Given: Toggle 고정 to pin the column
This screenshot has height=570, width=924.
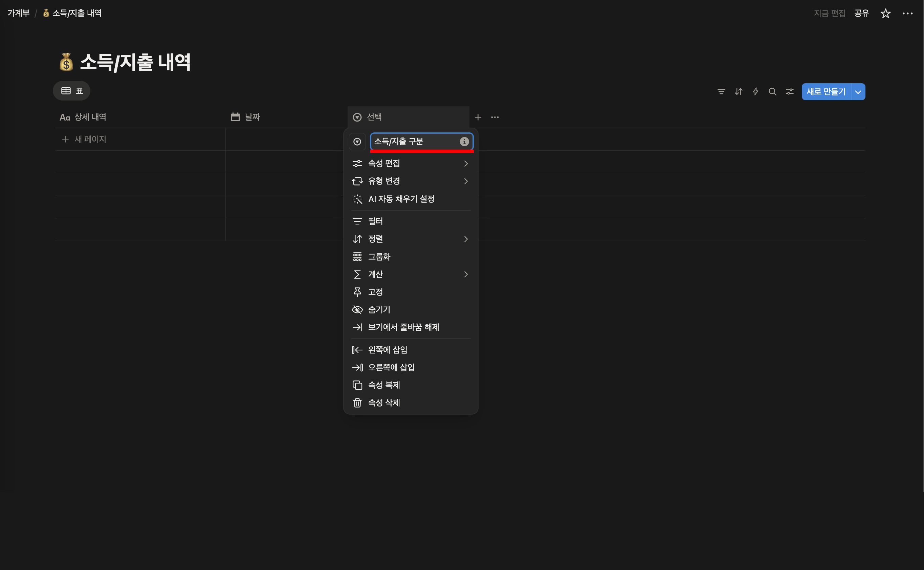Looking at the screenshot, I should [375, 292].
